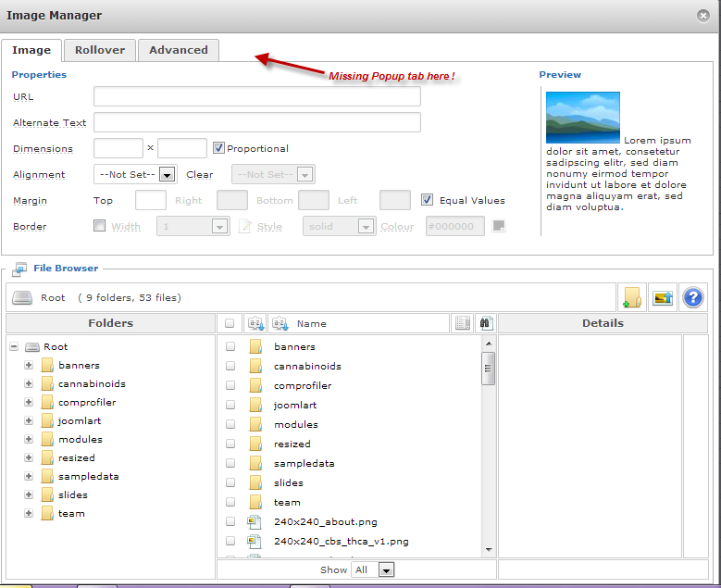Image resolution: width=721 pixels, height=588 pixels.
Task: Click file list scroll up arrow
Action: click(489, 344)
